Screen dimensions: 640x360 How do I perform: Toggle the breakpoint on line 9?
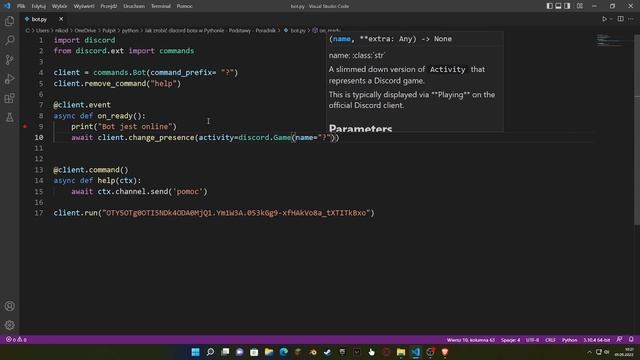[x=25, y=127]
